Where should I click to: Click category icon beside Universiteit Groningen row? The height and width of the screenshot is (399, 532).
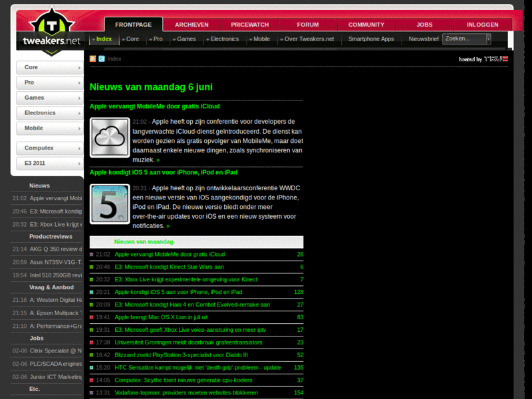[x=91, y=342]
